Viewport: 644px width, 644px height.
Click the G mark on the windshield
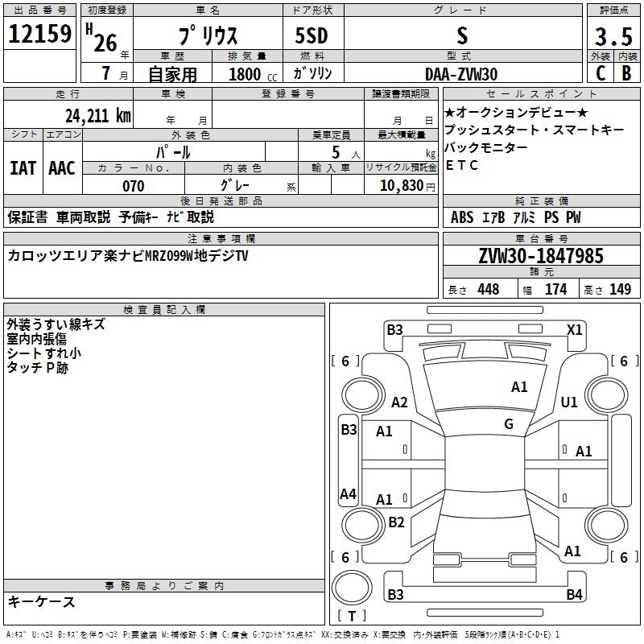(509, 424)
